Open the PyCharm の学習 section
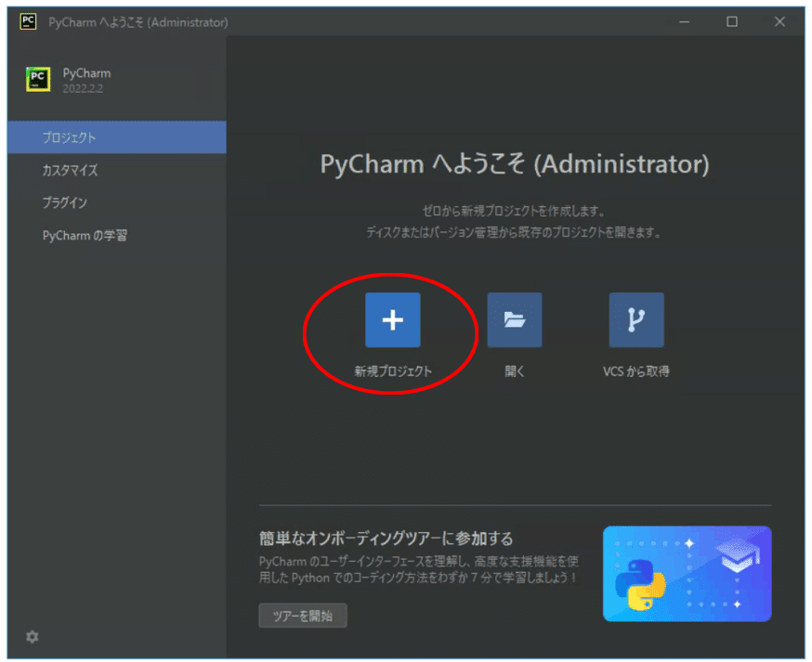812x662 pixels. (116, 236)
